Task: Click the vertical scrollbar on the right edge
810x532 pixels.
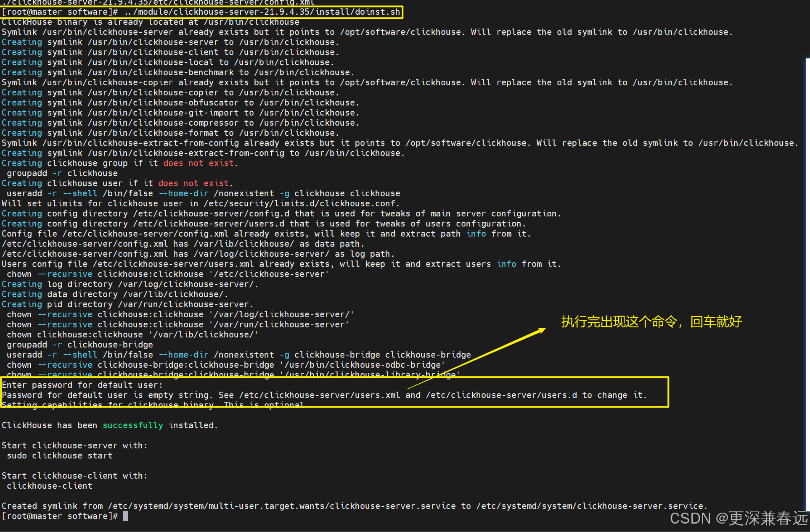Action: pyautogui.click(x=808, y=284)
